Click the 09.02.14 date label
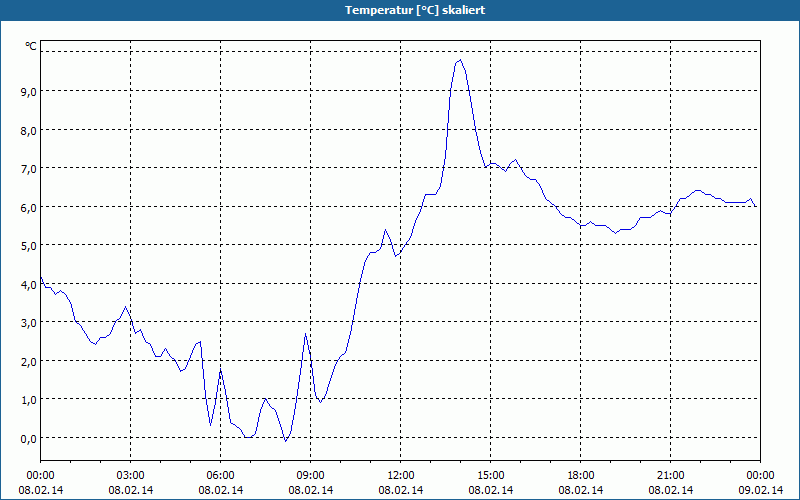Screen dimensions: 800x500 point(760,490)
